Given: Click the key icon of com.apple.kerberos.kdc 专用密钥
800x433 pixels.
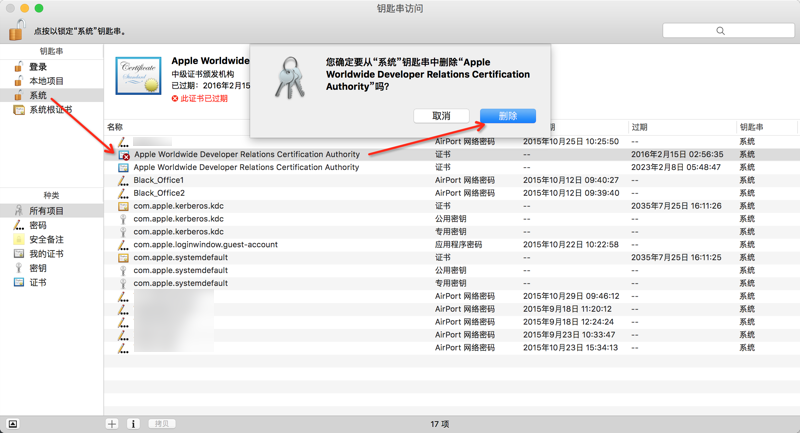Looking at the screenshot, I should click(x=123, y=232).
